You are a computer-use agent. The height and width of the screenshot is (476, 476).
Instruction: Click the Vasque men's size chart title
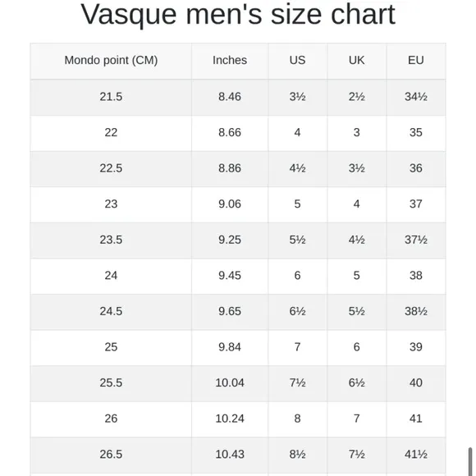click(238, 15)
